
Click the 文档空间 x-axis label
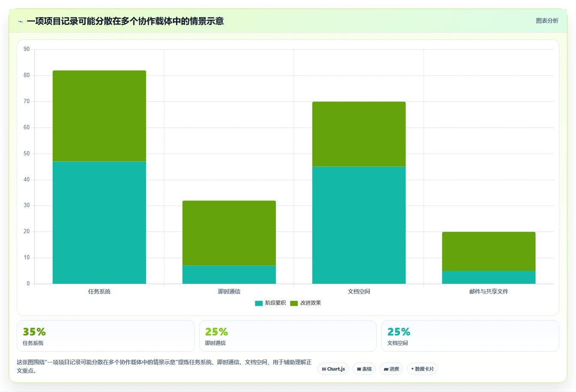359,291
